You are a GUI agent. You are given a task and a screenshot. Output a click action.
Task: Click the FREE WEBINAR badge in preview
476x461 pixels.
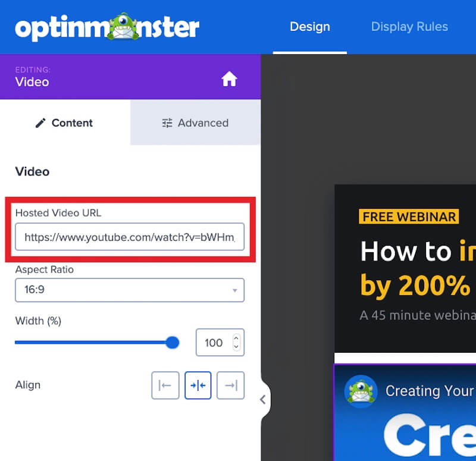click(x=409, y=217)
